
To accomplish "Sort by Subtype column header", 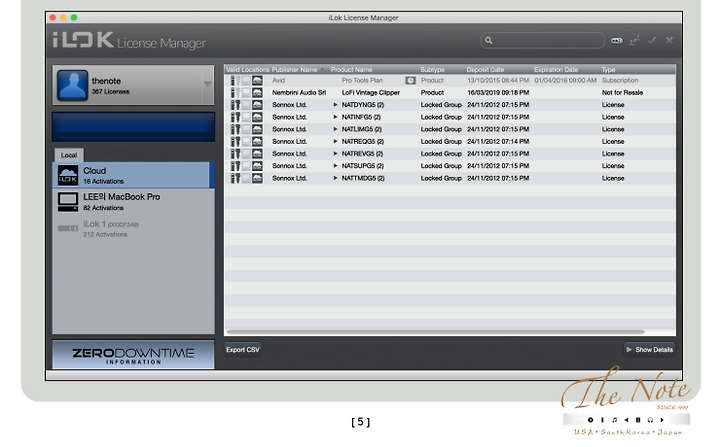I will [433, 70].
